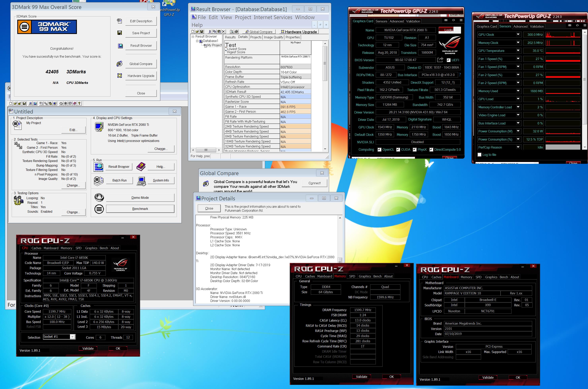Open the hamburger menu in GPU-Z Sensors window
The height and width of the screenshot is (389, 588).
coord(585,25)
